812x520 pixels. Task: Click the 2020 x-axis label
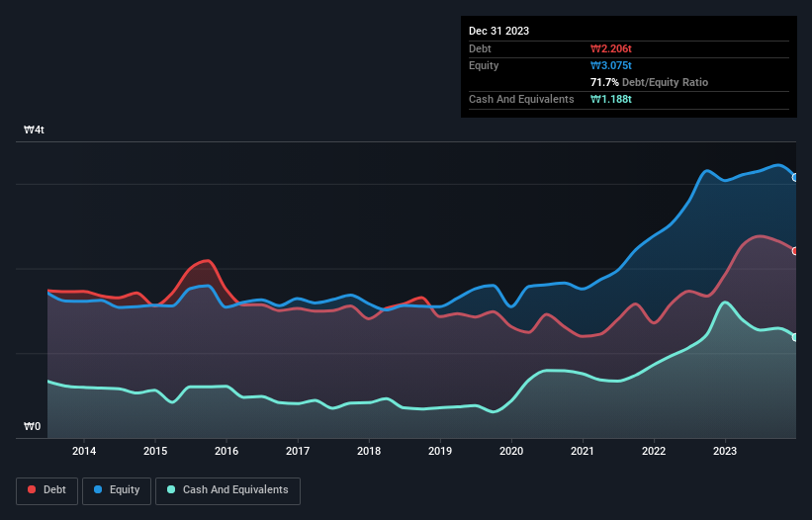tap(511, 451)
